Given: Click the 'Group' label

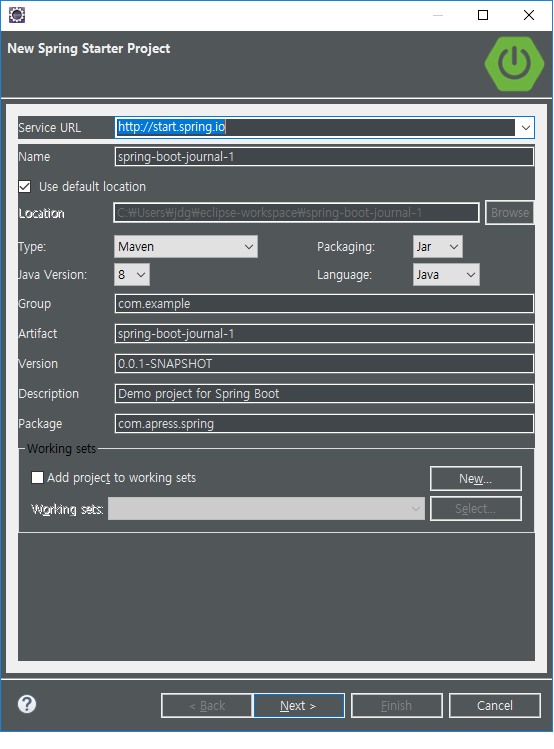Looking at the screenshot, I should (x=34, y=304).
